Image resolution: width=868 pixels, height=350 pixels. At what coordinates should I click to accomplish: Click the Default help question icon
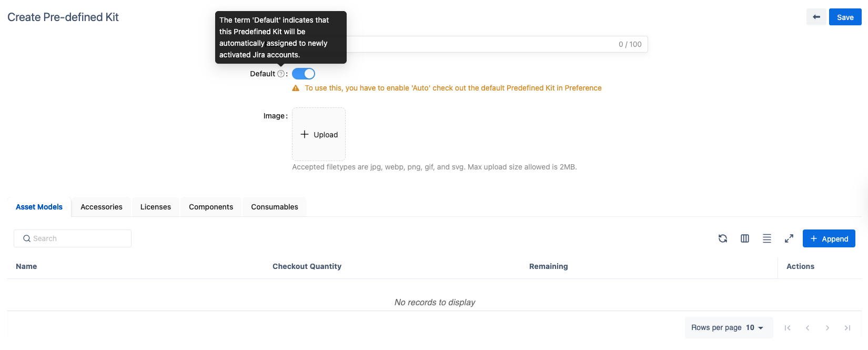tap(281, 74)
